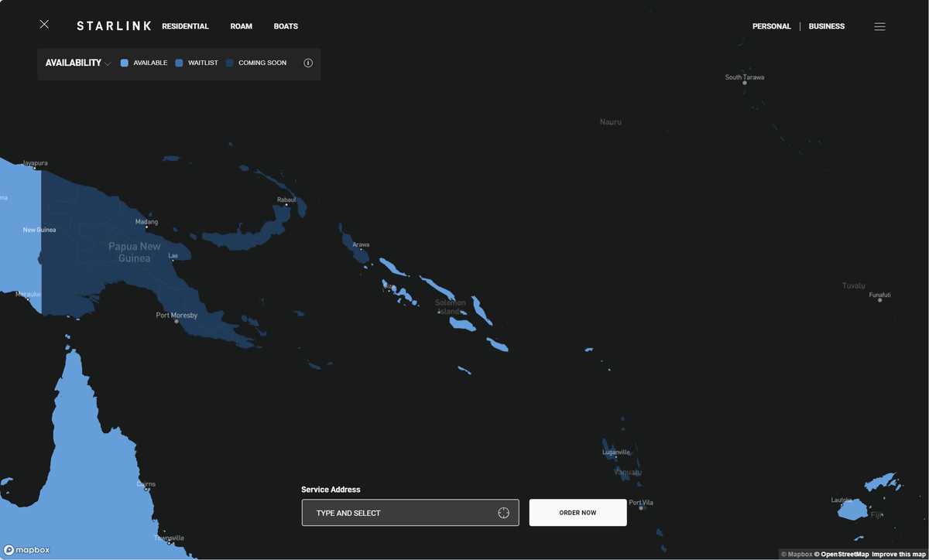Click the Fiji map label
929x560 pixels.
[x=876, y=514]
